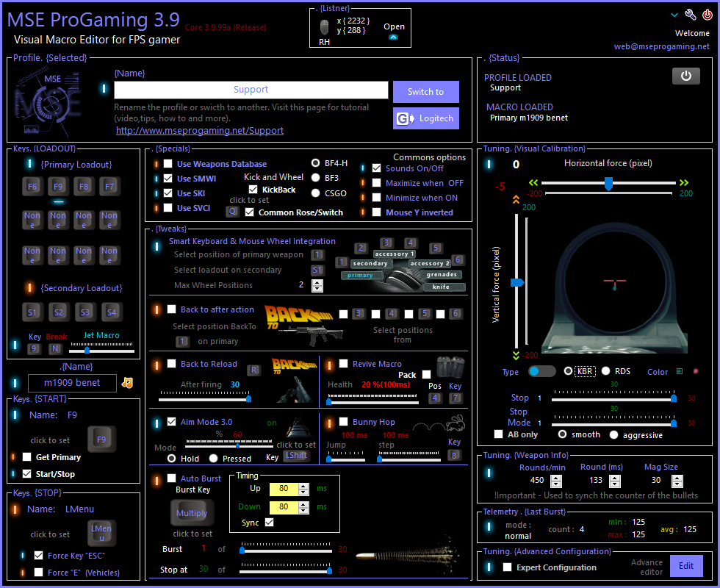Click the Horizontal force slider handle
The width and height of the screenshot is (720, 588).
click(x=608, y=184)
